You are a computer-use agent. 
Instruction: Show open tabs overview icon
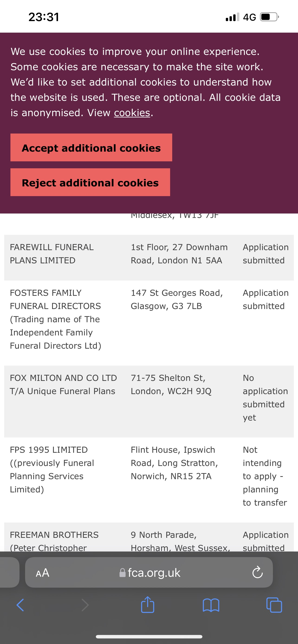pyautogui.click(x=274, y=605)
